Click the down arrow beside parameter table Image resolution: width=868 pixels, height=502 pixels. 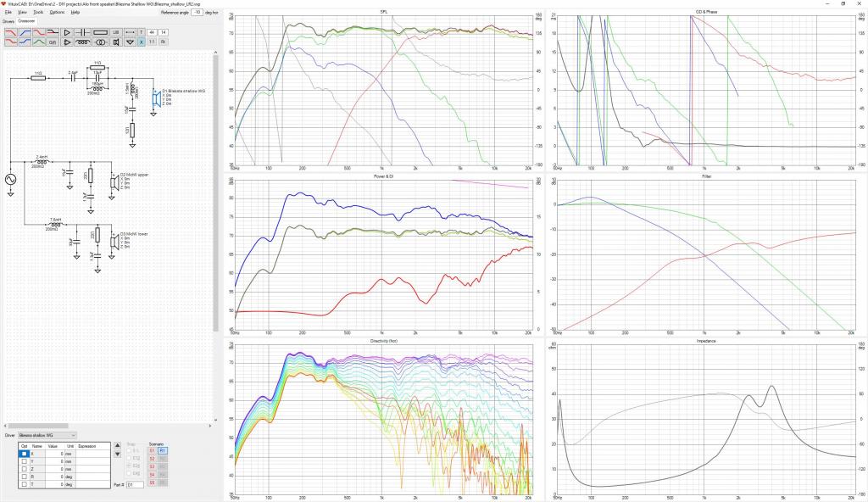[117, 455]
